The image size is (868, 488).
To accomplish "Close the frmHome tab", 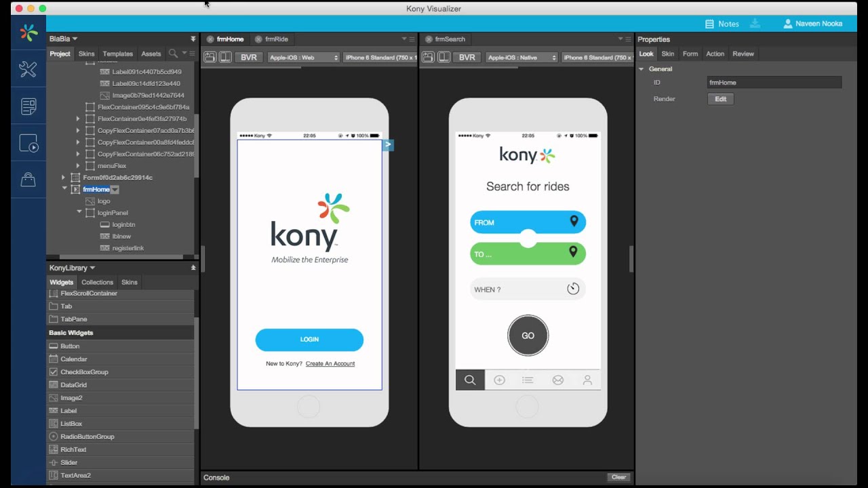I will (x=210, y=39).
